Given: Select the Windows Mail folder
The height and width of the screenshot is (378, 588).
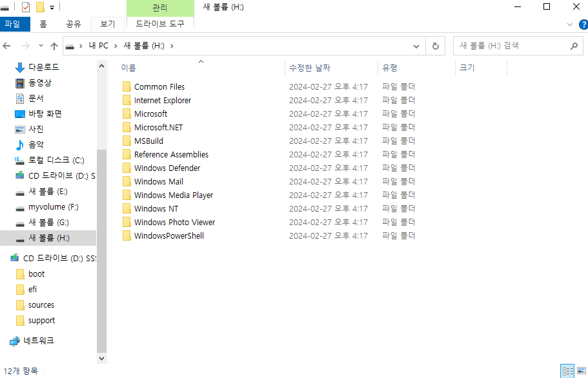Looking at the screenshot, I should pos(159,182).
